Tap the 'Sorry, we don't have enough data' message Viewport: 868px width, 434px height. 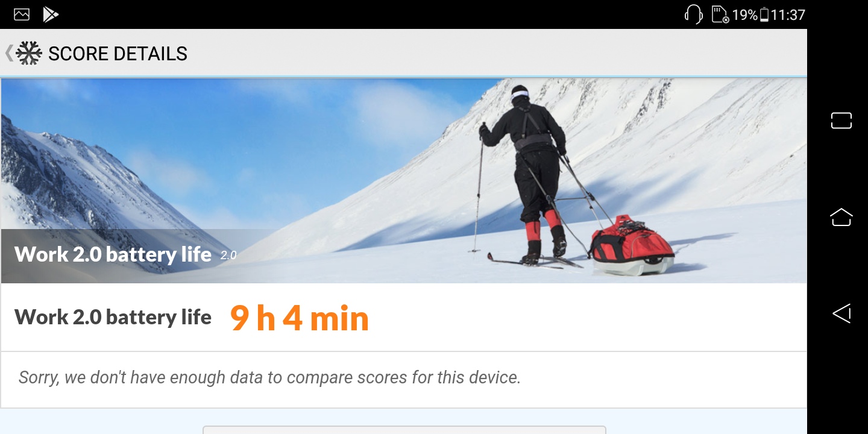[269, 377]
